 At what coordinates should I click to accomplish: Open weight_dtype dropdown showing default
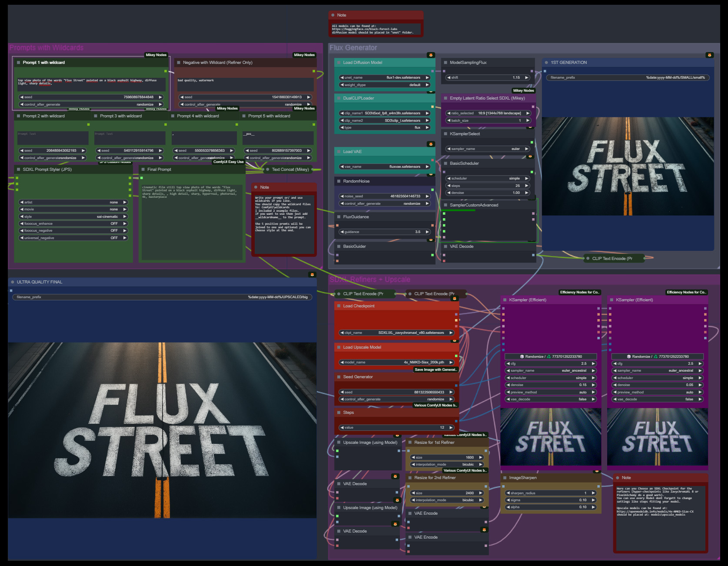click(385, 85)
